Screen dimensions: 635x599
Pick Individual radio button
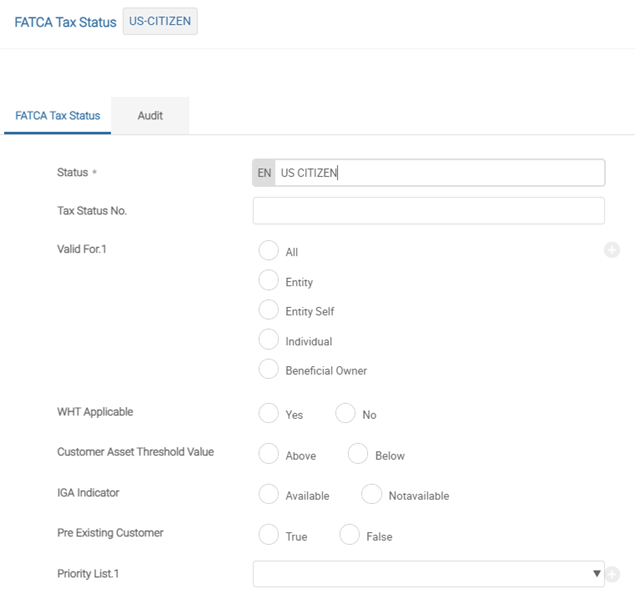tap(268, 339)
